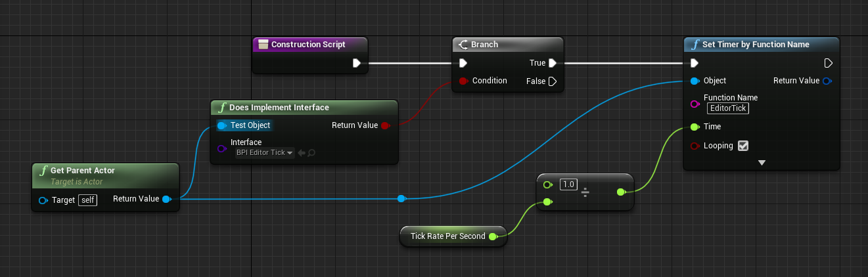Click the Branch False execution pin
The height and width of the screenshot is (277, 868).
pos(553,81)
